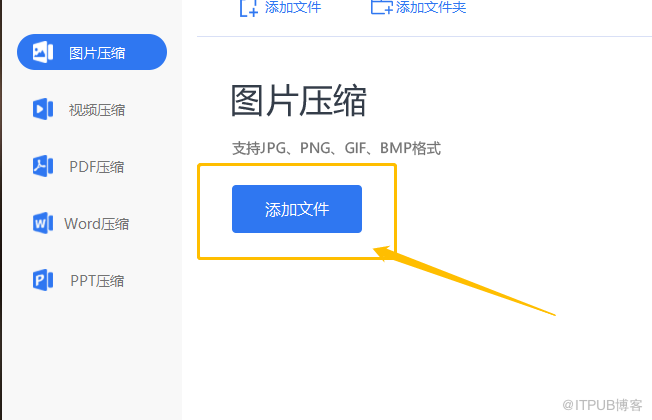Click the image compression icon in sidebar
This screenshot has height=420, width=652.
point(43,52)
